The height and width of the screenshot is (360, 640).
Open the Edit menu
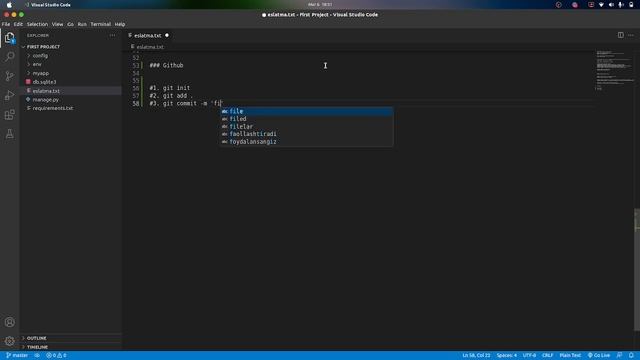[x=18, y=24]
